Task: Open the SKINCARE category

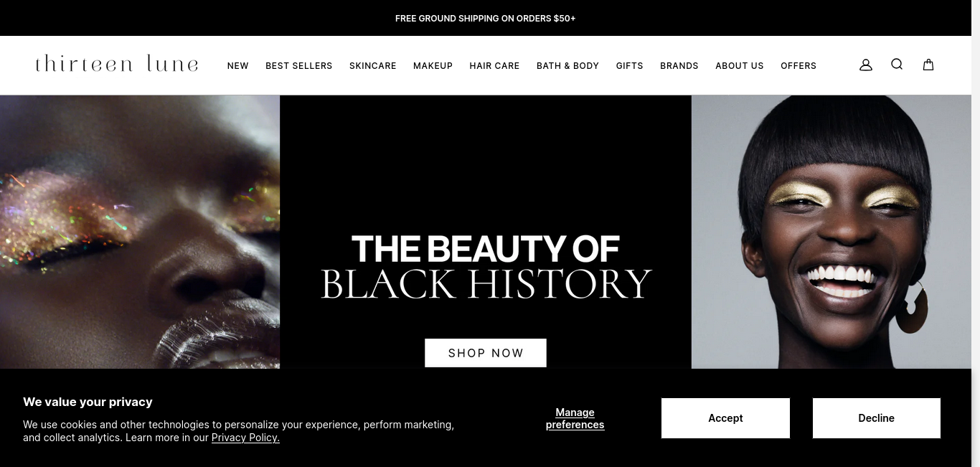Action: click(373, 66)
